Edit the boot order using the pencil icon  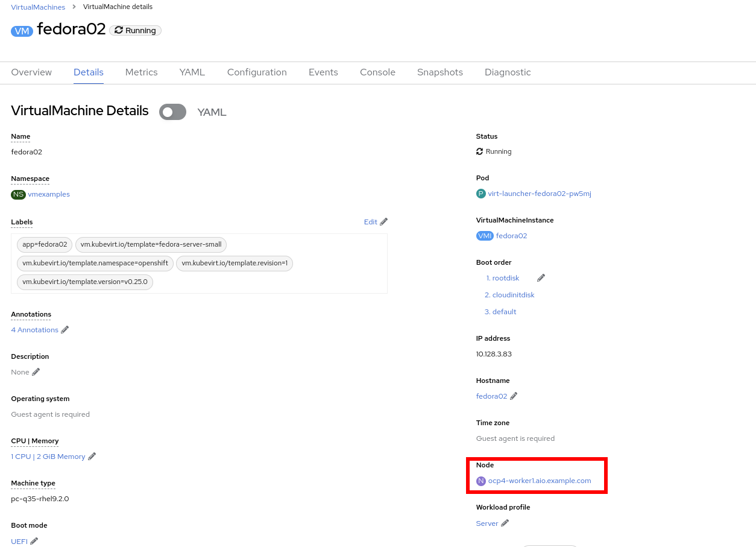tap(541, 277)
